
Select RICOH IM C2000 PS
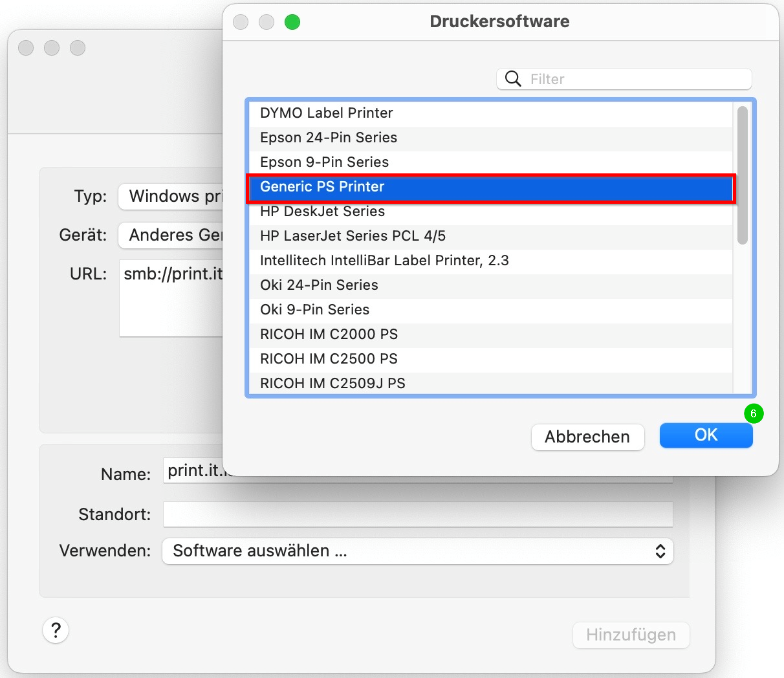tap(329, 334)
